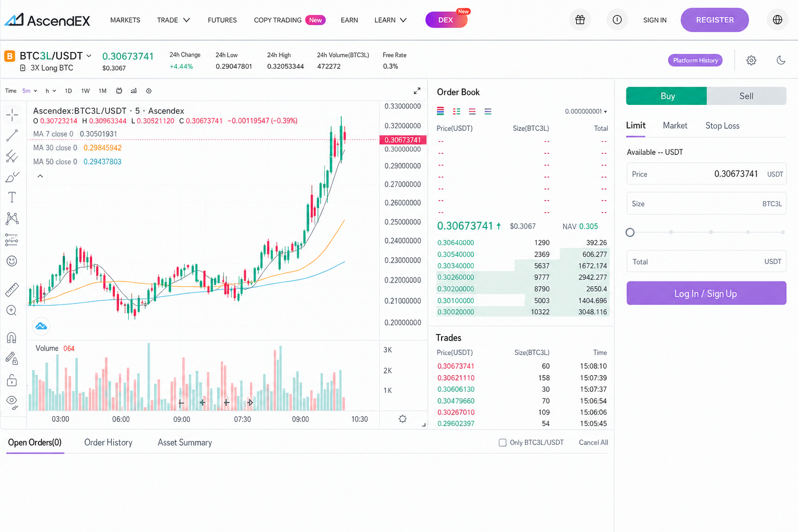
Task: Open the gift rewards icon
Action: click(x=580, y=20)
